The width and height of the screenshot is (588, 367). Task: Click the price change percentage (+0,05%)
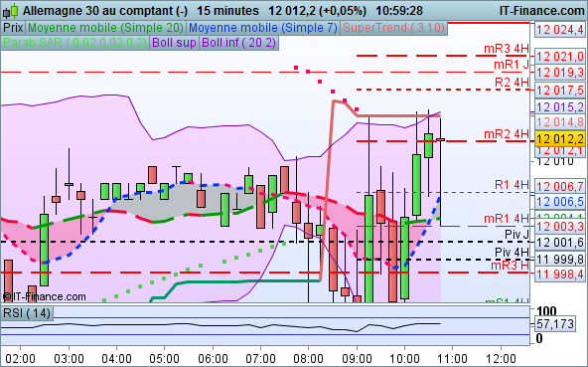(x=343, y=11)
